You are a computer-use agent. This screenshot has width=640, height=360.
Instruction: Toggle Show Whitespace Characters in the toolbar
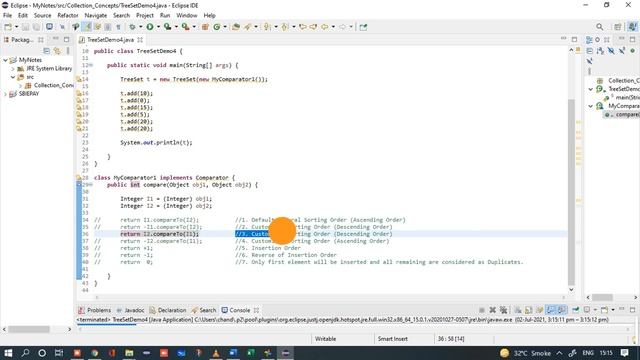point(118,27)
